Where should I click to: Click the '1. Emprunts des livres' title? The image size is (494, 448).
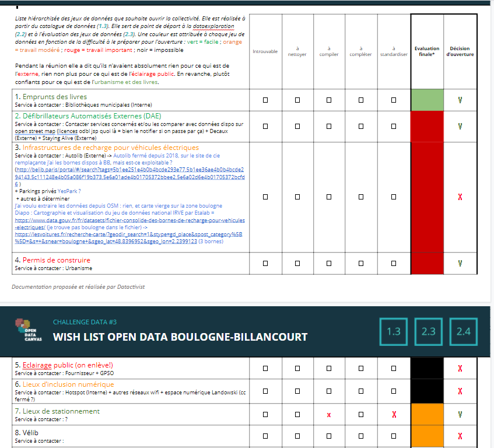[51, 97]
